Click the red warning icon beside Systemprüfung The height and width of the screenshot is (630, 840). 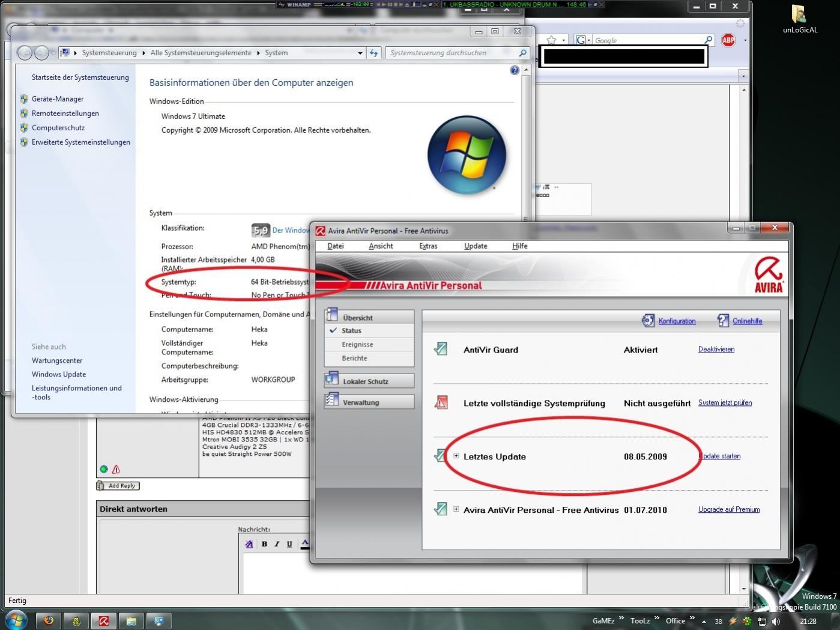441,402
